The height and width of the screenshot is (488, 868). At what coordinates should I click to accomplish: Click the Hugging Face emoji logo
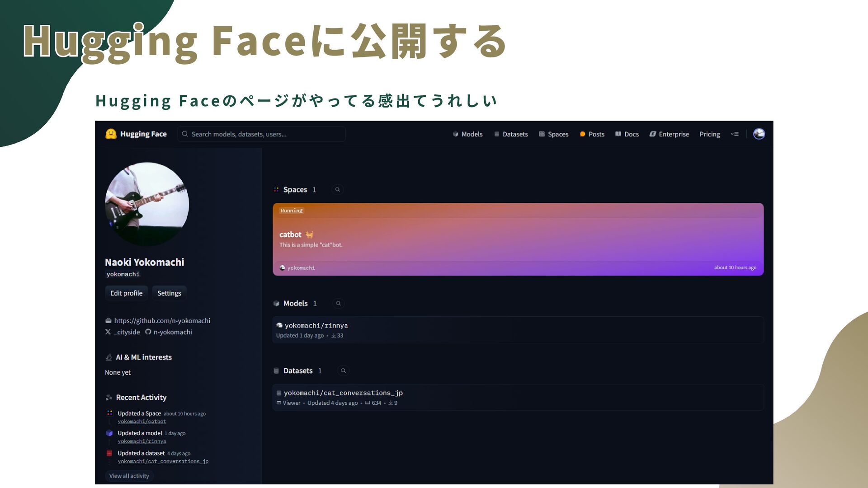pyautogui.click(x=111, y=134)
